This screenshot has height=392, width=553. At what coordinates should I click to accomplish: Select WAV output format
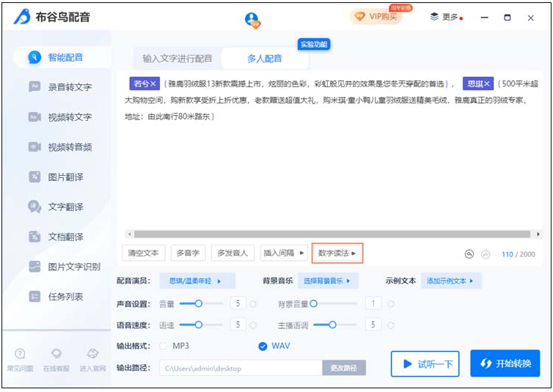[263, 346]
